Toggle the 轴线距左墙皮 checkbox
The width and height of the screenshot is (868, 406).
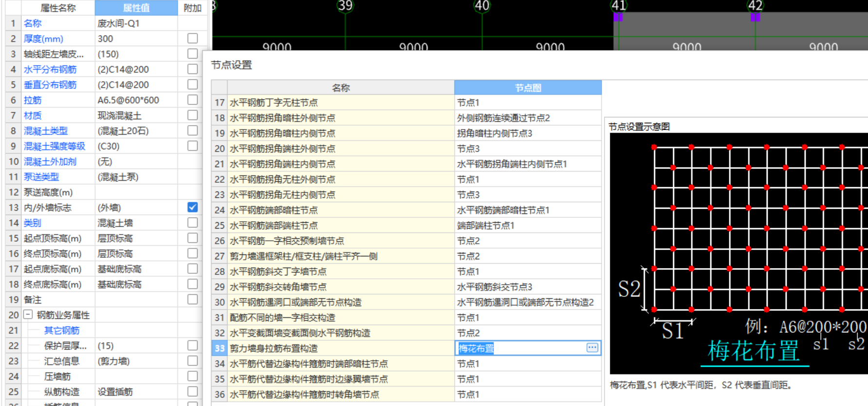click(192, 54)
